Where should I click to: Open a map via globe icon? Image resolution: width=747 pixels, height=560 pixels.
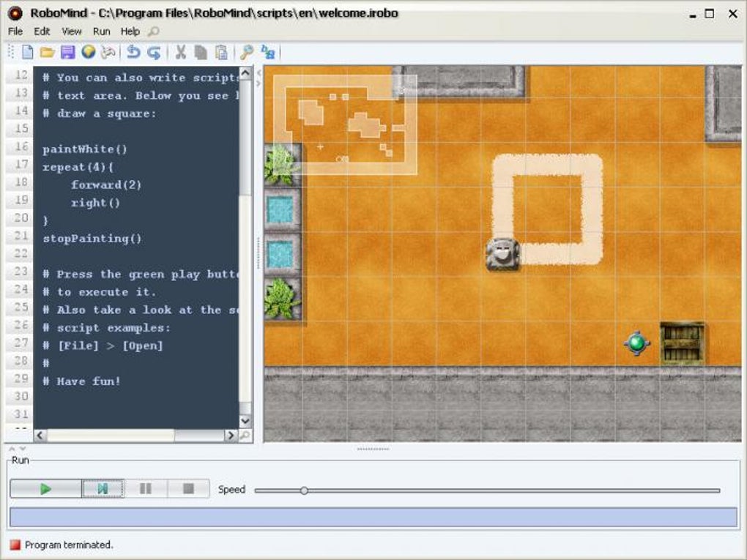(88, 51)
